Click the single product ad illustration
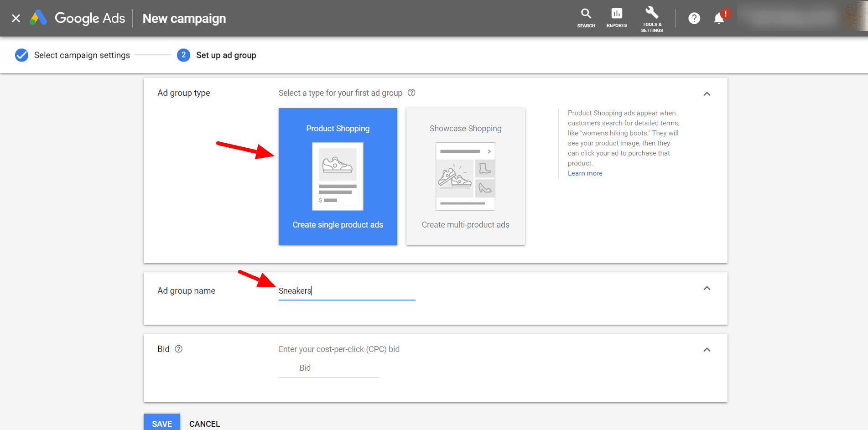Viewport: 868px width, 430px height. point(338,176)
